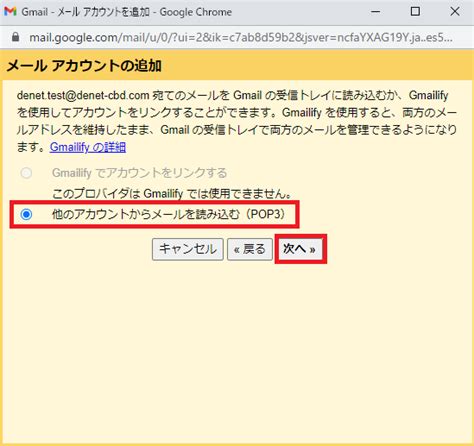Viewport: 474px width, 446px height.
Task: Click label Gmailify でアカウントをリンクする
Action: coord(139,173)
